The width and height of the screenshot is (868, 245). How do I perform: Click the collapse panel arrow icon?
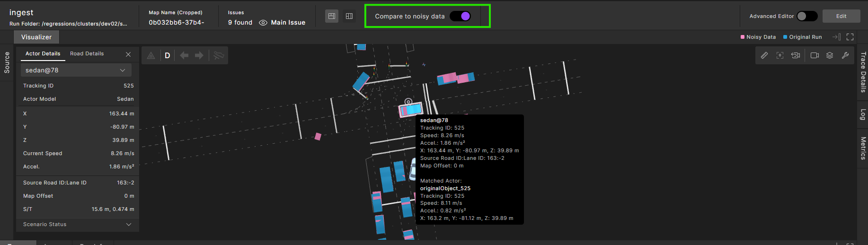836,37
